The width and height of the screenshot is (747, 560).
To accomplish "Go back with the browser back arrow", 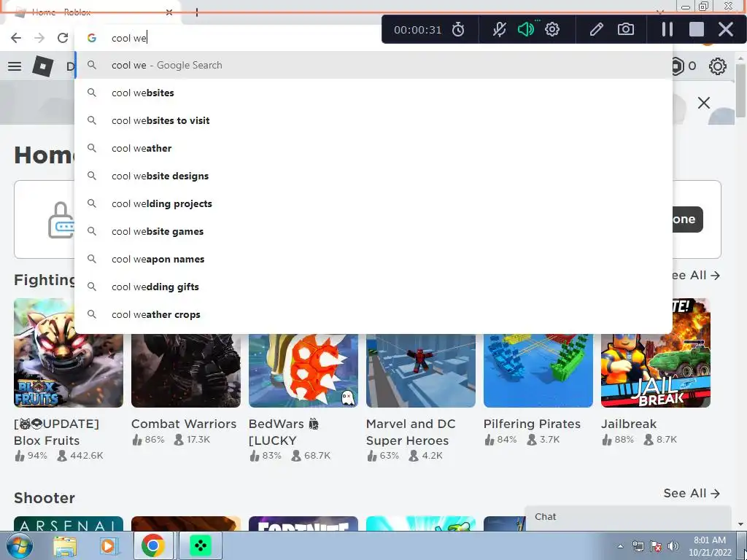I will [16, 38].
